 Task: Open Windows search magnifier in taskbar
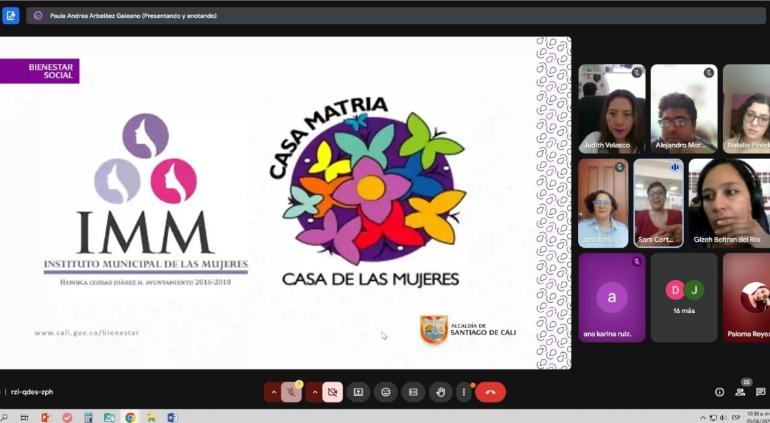(4, 417)
